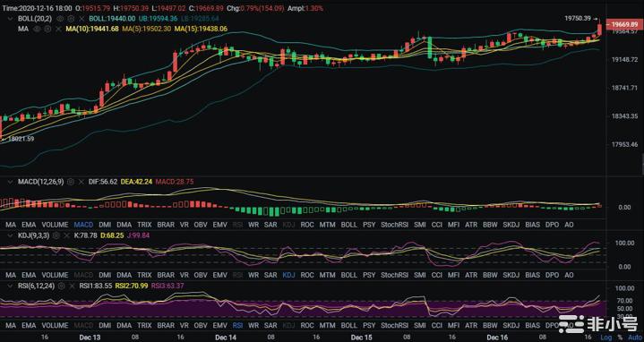644x342 pixels.
Task: Collapse the MACD(12,26,9) panel chevron
Action: (x=10, y=182)
